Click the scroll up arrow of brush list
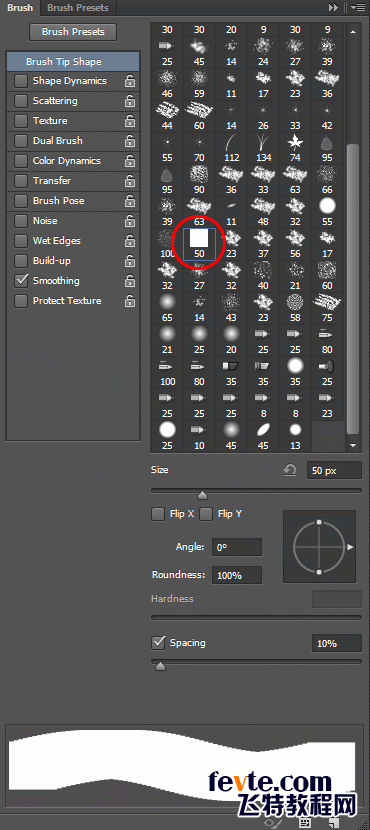 (x=353, y=32)
